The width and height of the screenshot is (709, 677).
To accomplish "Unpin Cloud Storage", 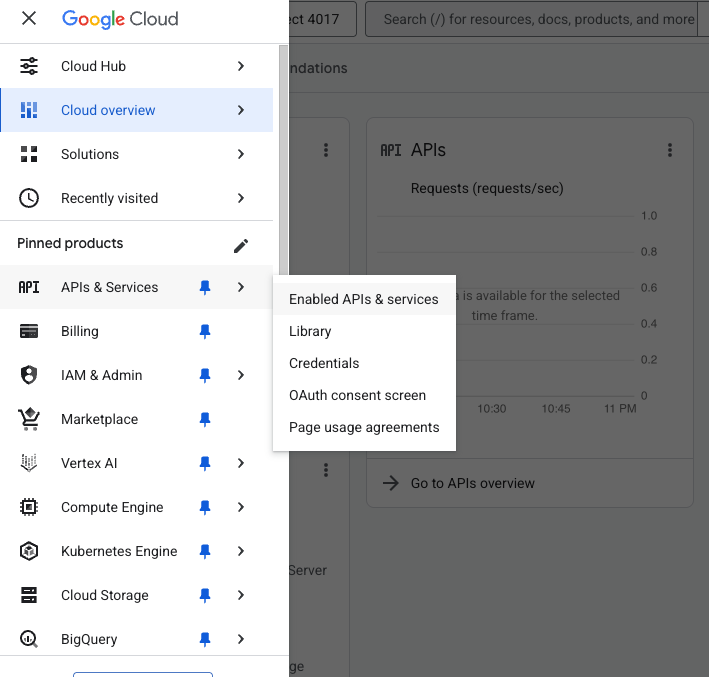I will point(205,595).
